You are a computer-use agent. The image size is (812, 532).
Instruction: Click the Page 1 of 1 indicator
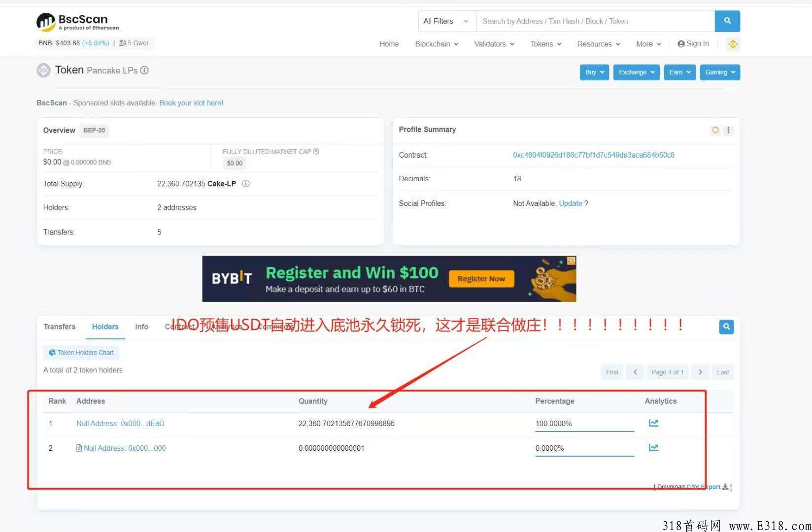[x=668, y=372]
